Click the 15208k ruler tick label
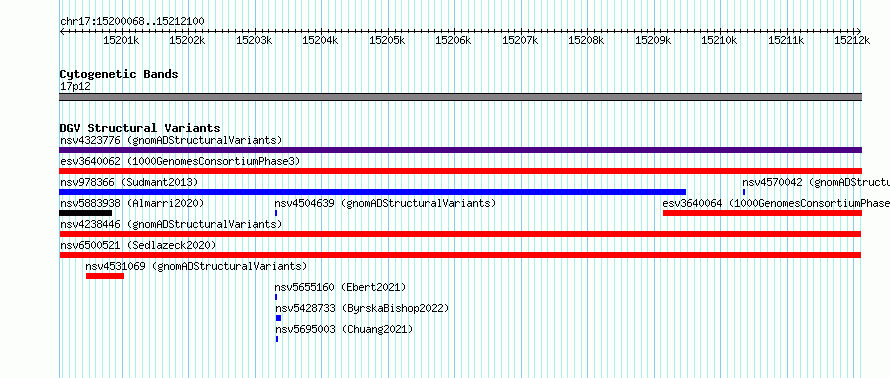The width and height of the screenshot is (890, 378). pos(586,40)
